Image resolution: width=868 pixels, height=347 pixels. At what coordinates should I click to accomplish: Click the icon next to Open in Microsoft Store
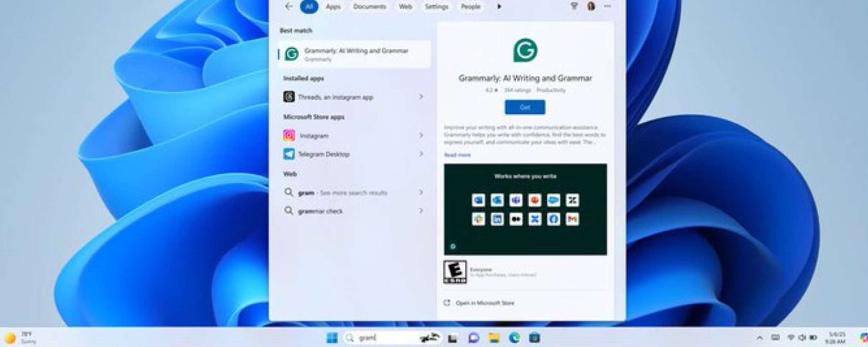pos(447,303)
